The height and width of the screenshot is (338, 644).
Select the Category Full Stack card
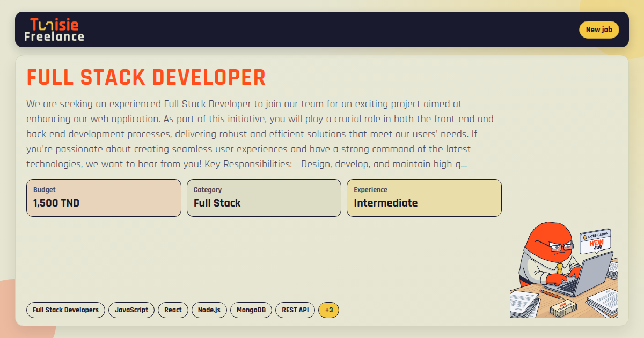[264, 198]
